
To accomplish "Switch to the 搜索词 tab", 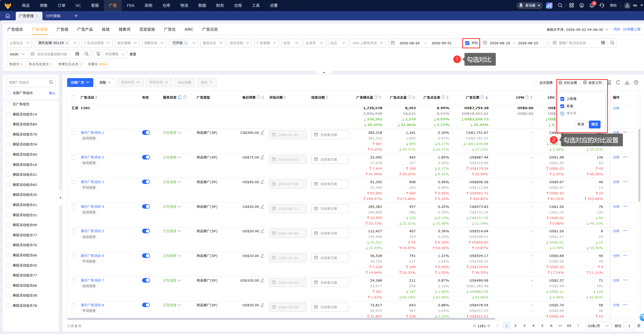I will pyautogui.click(x=124, y=30).
